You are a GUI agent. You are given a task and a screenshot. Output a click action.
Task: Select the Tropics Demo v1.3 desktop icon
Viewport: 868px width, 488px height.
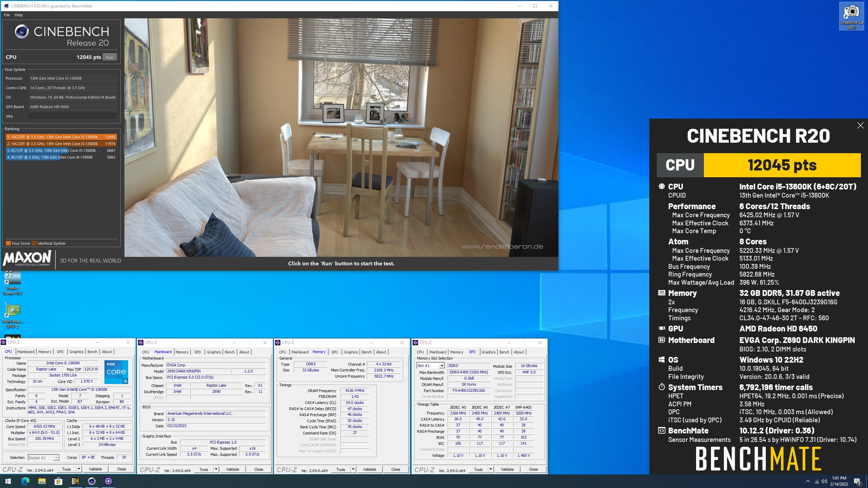point(12,283)
